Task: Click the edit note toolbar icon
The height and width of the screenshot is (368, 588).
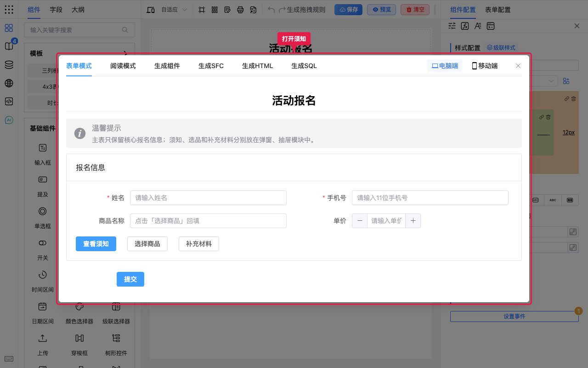Action: click(x=227, y=10)
